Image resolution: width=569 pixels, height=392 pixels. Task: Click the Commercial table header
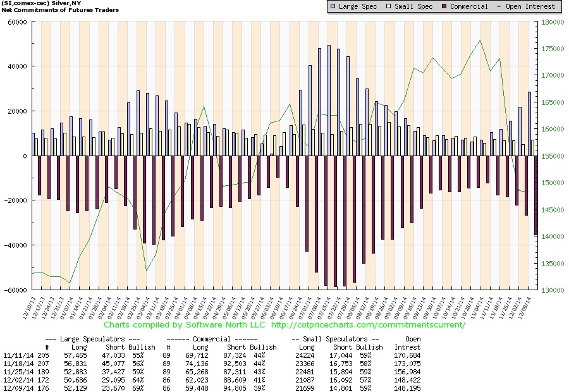point(212,339)
